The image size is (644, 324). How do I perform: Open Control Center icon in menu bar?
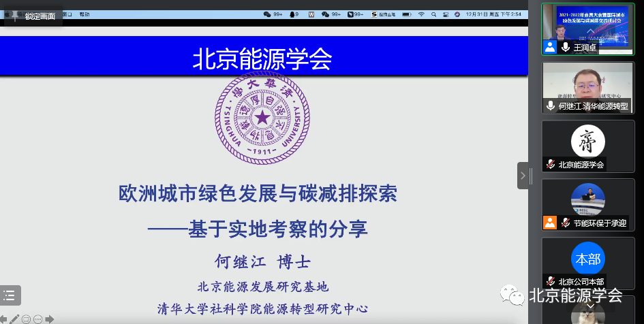446,14
